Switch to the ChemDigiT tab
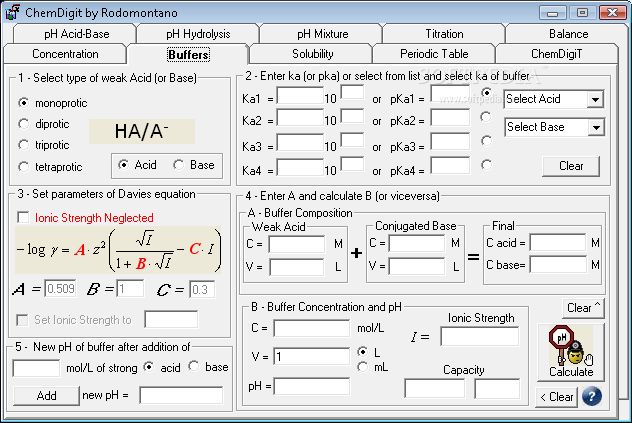This screenshot has width=632, height=423. pyautogui.click(x=556, y=54)
